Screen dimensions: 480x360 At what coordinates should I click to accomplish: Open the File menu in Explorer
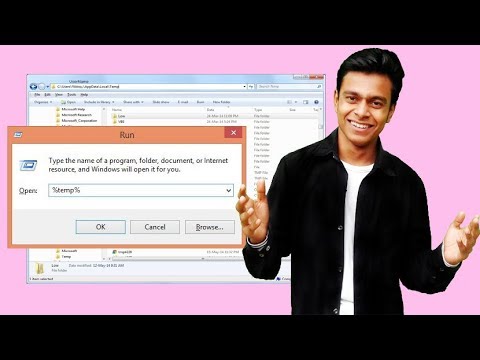pyautogui.click(x=37, y=95)
